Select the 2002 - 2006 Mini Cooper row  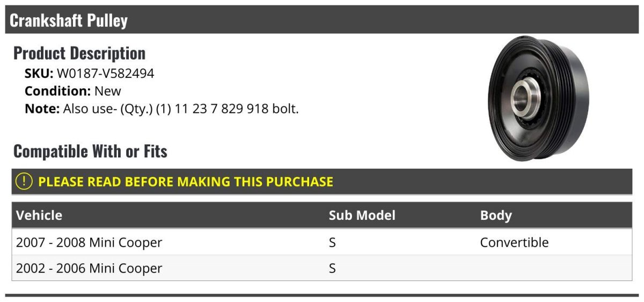click(322, 268)
